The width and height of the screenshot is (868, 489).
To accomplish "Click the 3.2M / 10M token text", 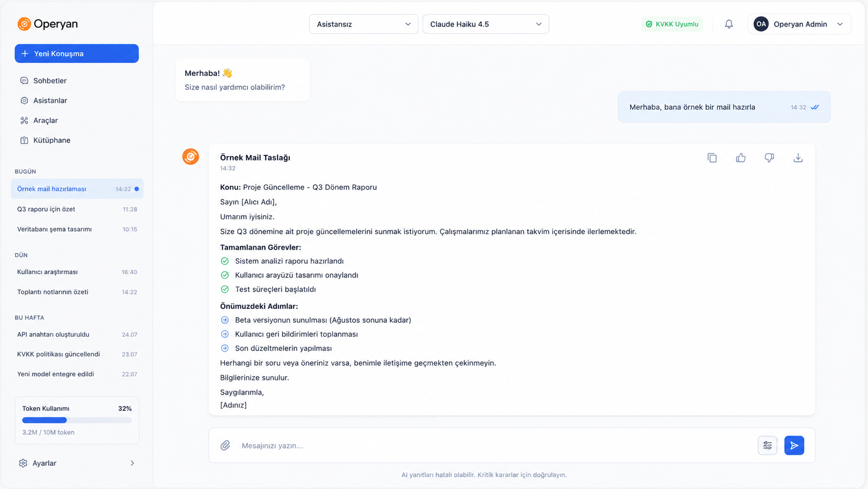I will point(48,432).
